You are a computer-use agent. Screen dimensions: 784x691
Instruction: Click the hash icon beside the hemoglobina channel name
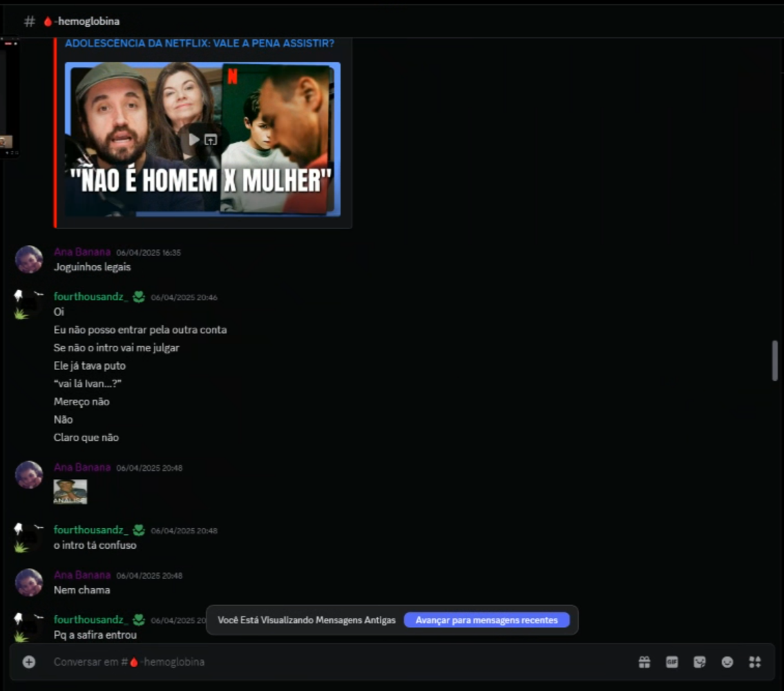coord(30,21)
